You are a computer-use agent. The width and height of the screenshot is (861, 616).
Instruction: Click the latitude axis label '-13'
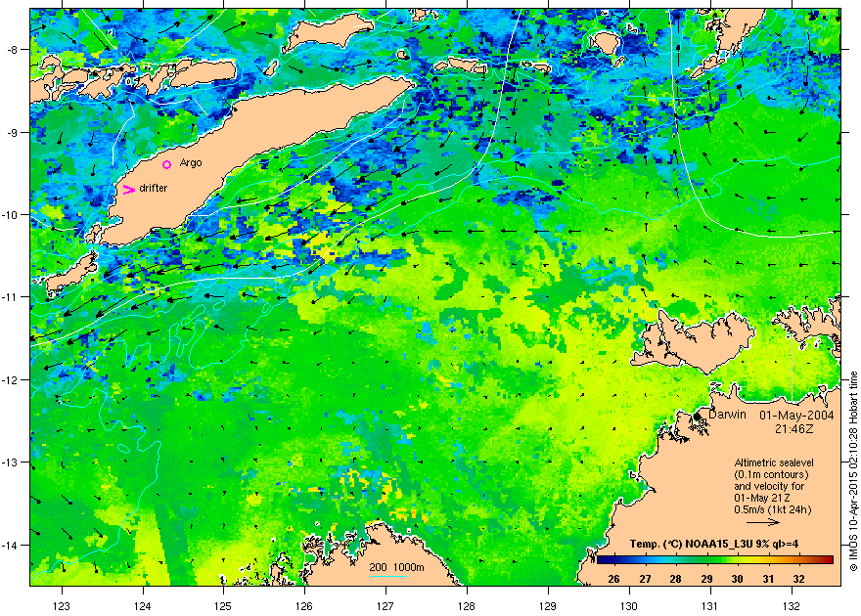click(11, 462)
